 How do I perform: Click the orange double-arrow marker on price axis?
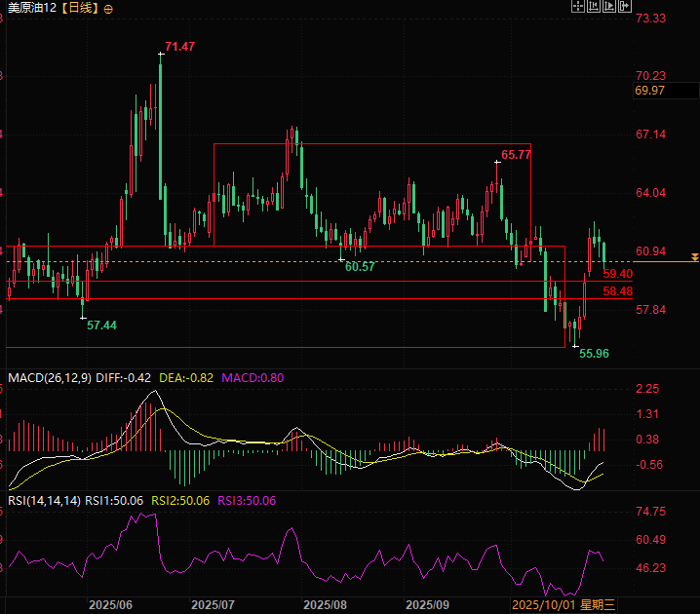(x=693, y=257)
